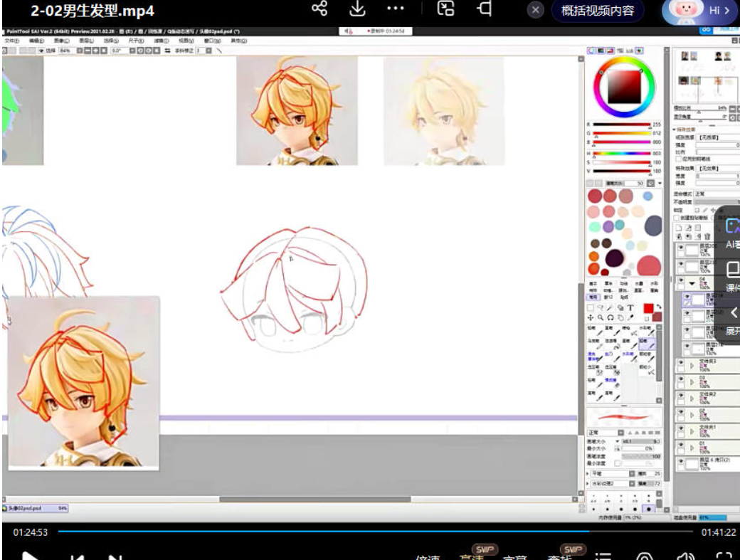Expand the 文件夹3 layer folder
Screen dimensions: 740x560
click(692, 366)
